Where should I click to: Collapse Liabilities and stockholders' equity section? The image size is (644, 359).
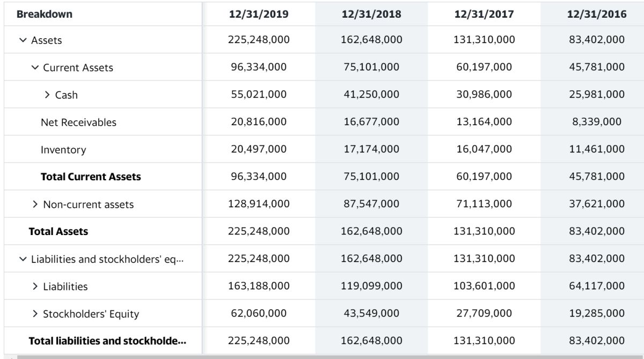(x=22, y=259)
